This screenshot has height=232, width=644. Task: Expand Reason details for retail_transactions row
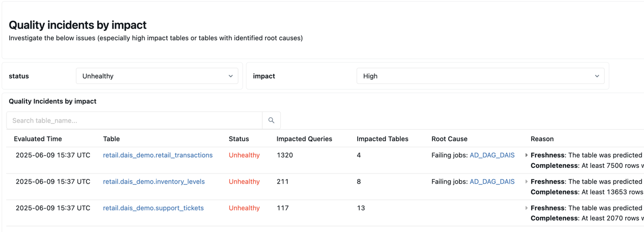(x=526, y=155)
